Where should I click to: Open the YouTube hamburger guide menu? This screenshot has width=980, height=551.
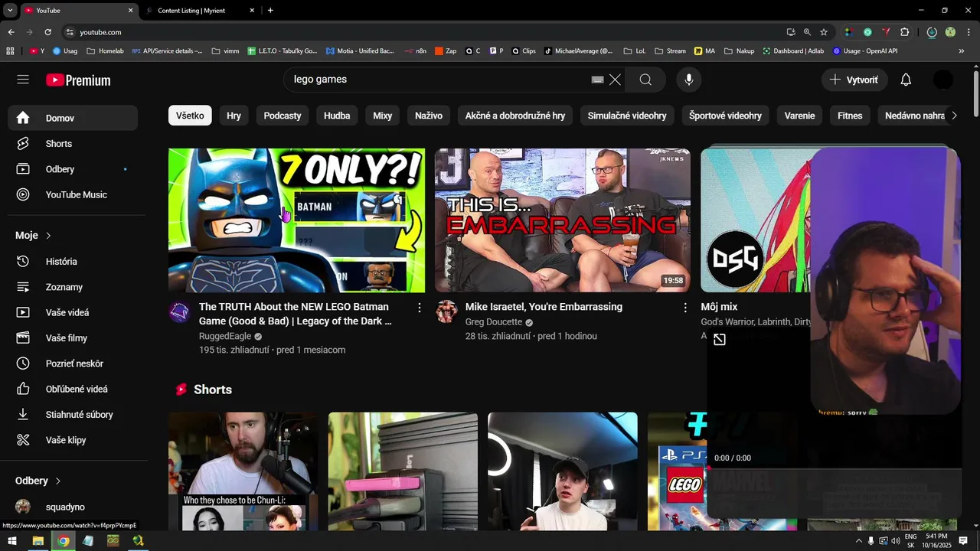(23, 80)
